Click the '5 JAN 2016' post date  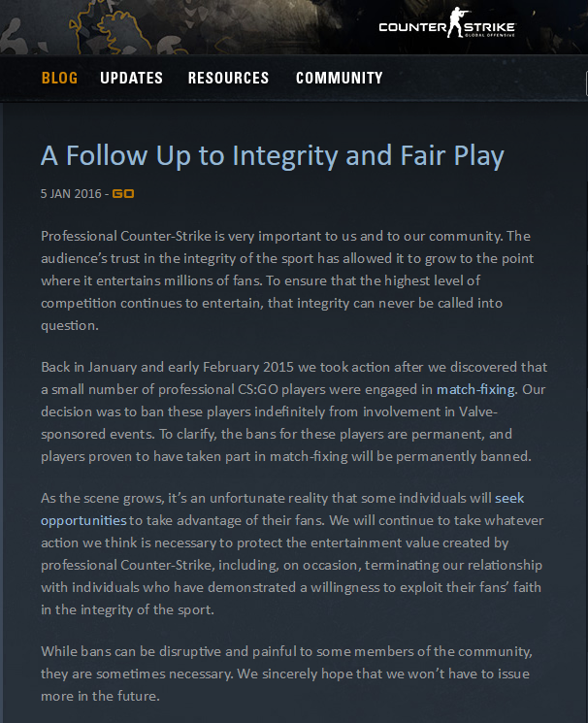click(71, 194)
